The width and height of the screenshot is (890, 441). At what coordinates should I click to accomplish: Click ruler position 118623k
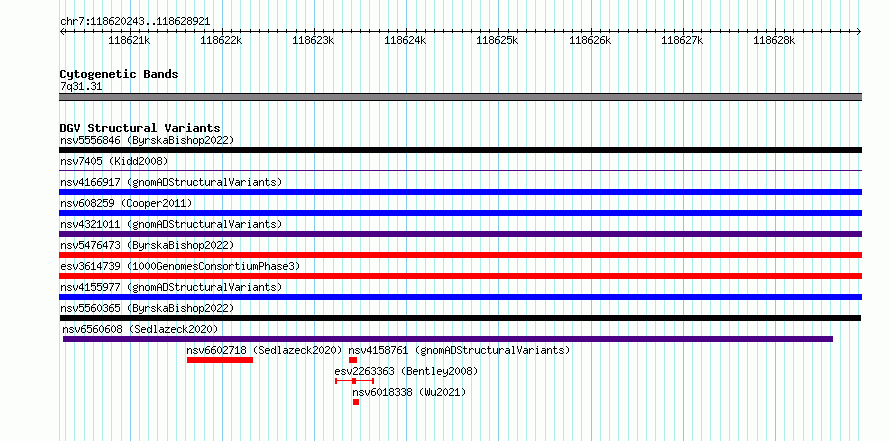(x=313, y=40)
